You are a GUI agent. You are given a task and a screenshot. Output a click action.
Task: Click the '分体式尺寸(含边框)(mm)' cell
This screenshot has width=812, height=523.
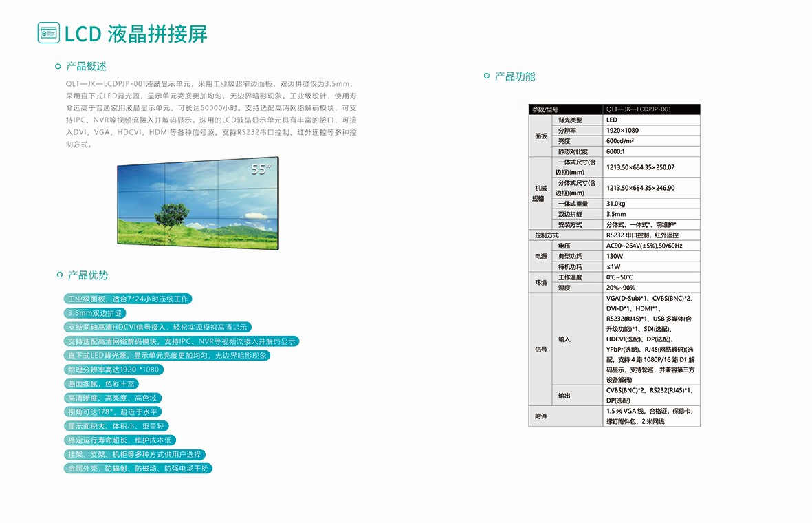click(578, 188)
